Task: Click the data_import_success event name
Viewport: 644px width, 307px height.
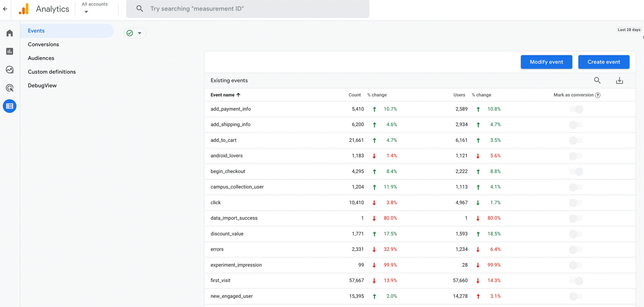Action: point(234,218)
